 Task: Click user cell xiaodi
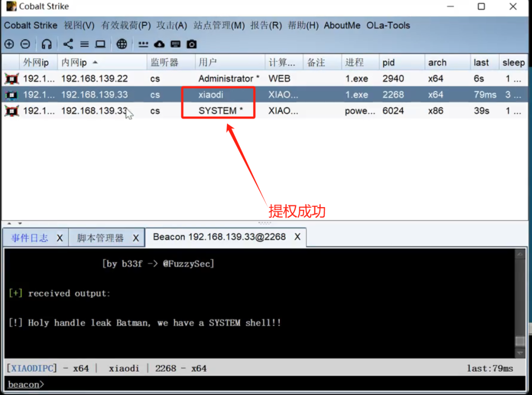211,94
